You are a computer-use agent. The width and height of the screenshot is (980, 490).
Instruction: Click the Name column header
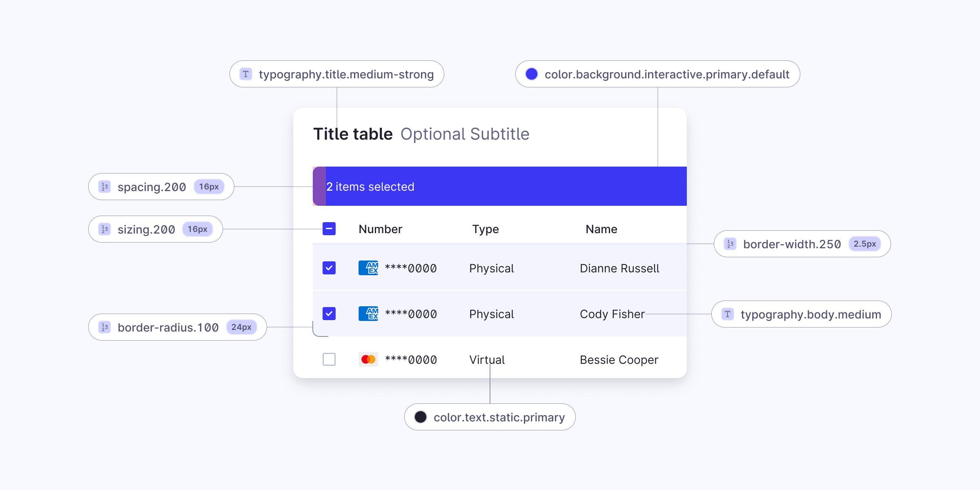coord(601,229)
